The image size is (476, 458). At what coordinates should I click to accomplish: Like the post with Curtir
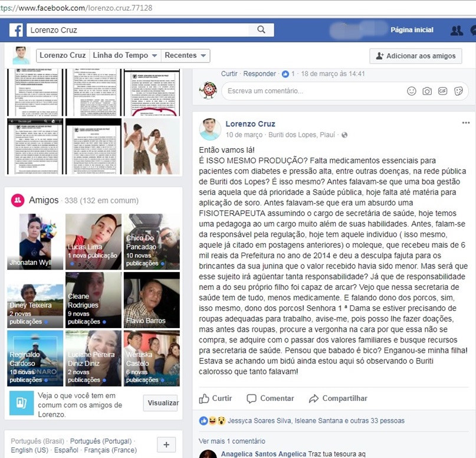click(215, 398)
